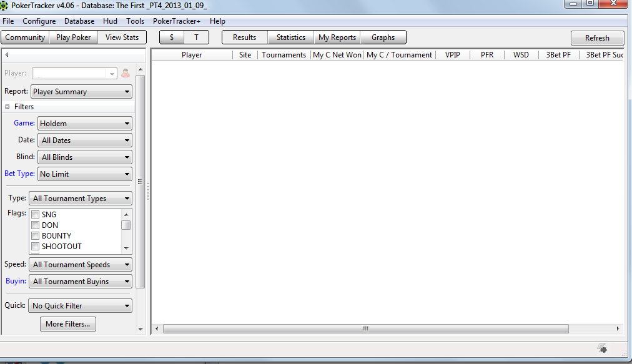Open the My Reports tab

click(337, 37)
